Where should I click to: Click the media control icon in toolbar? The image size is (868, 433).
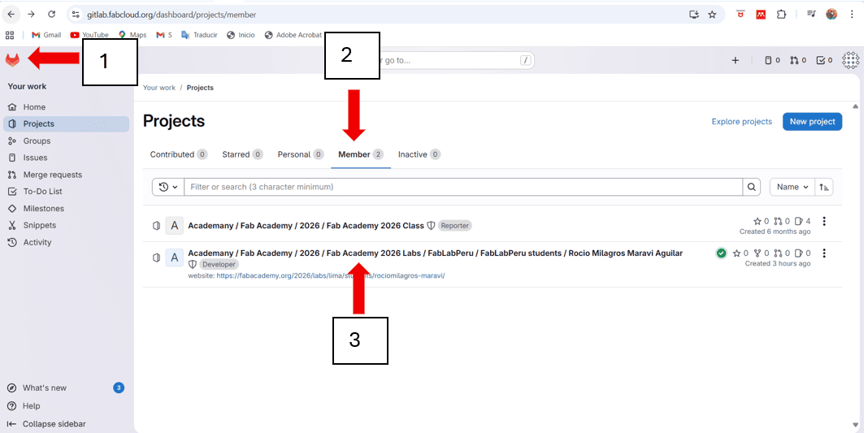tap(812, 15)
